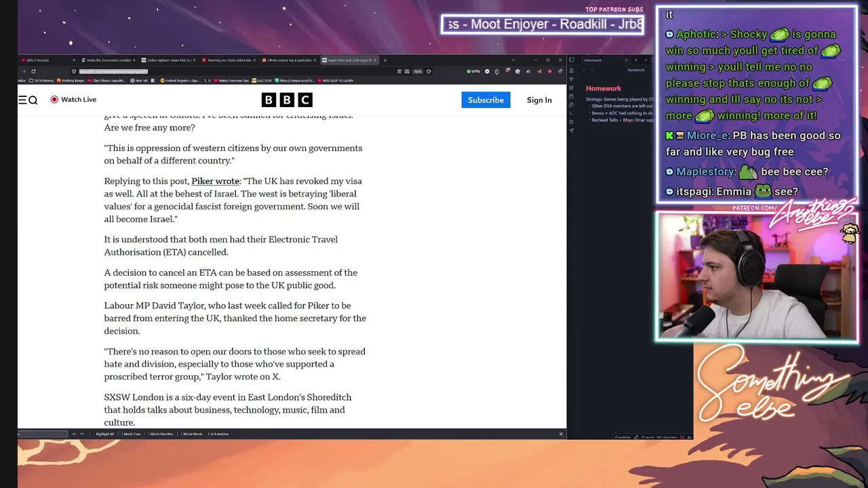Reload the page in the browser
This screenshot has width=868, height=488.
pos(33,71)
